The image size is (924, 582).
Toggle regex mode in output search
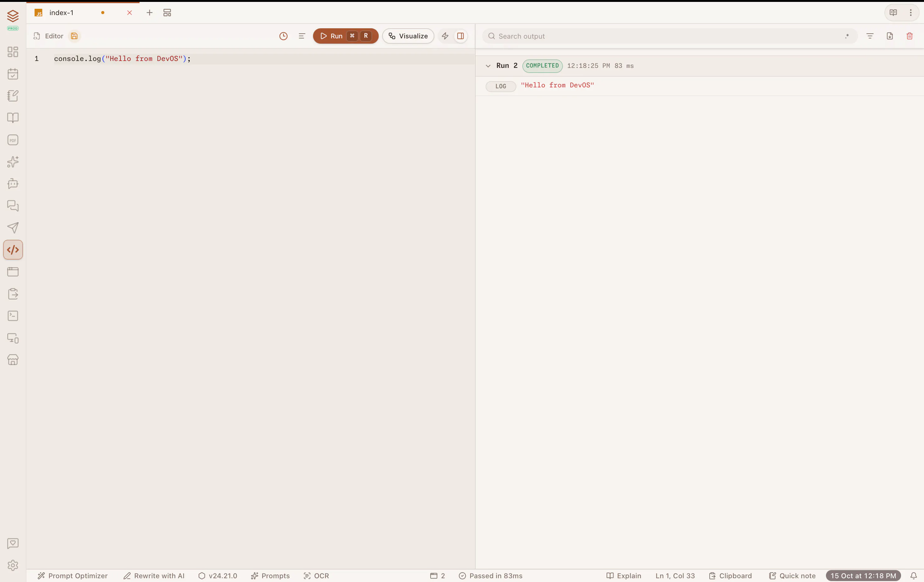[x=846, y=36]
